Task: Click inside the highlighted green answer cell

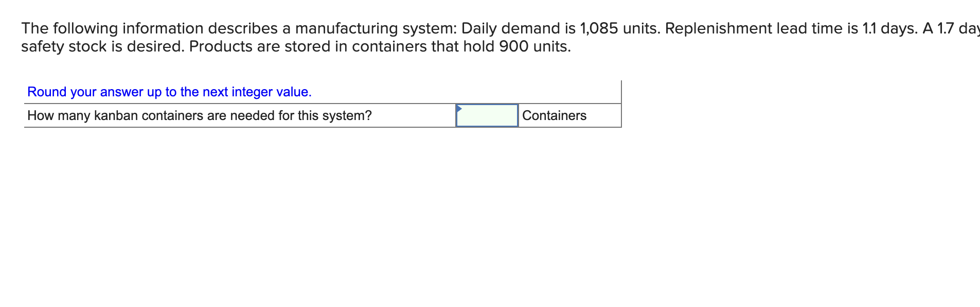Action: point(486,114)
